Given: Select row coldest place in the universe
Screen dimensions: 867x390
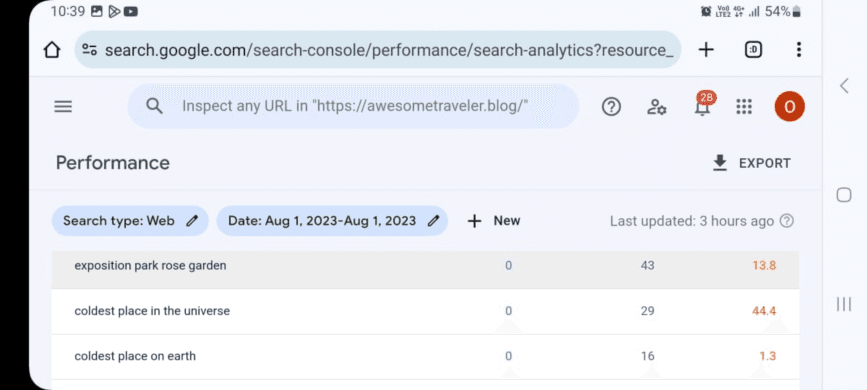Looking at the screenshot, I should point(425,311).
